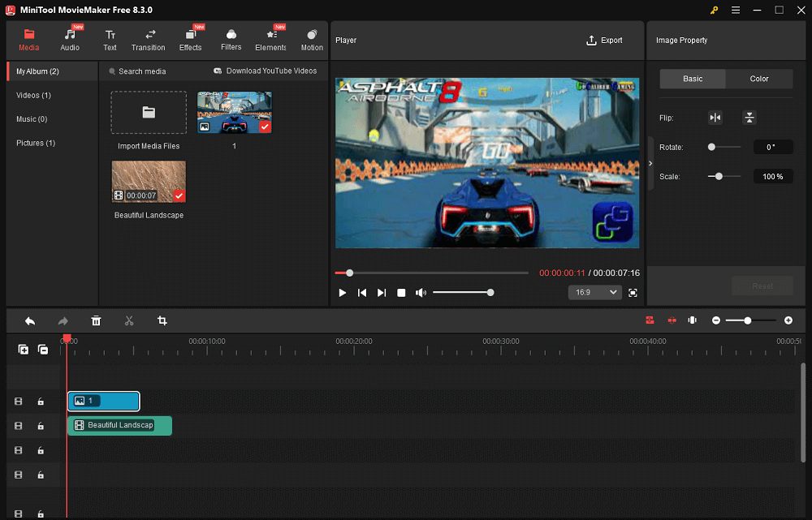Adjust the timeline zoom slider
The width and height of the screenshot is (812, 520).
point(751,320)
